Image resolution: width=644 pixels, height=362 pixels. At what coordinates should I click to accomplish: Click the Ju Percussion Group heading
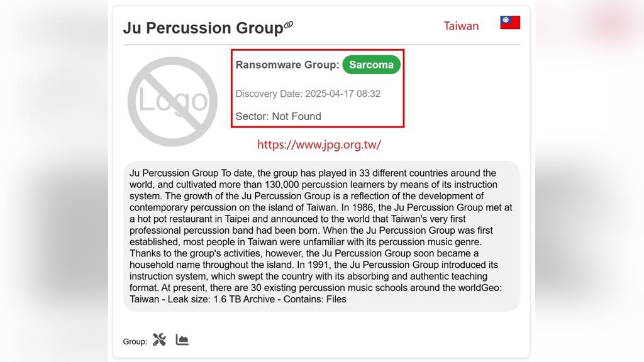click(203, 28)
